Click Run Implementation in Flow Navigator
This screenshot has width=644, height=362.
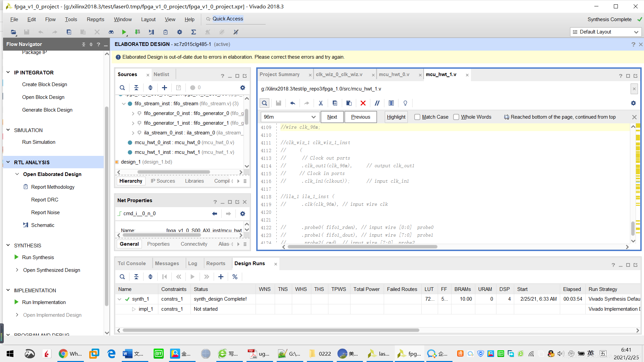(44, 302)
